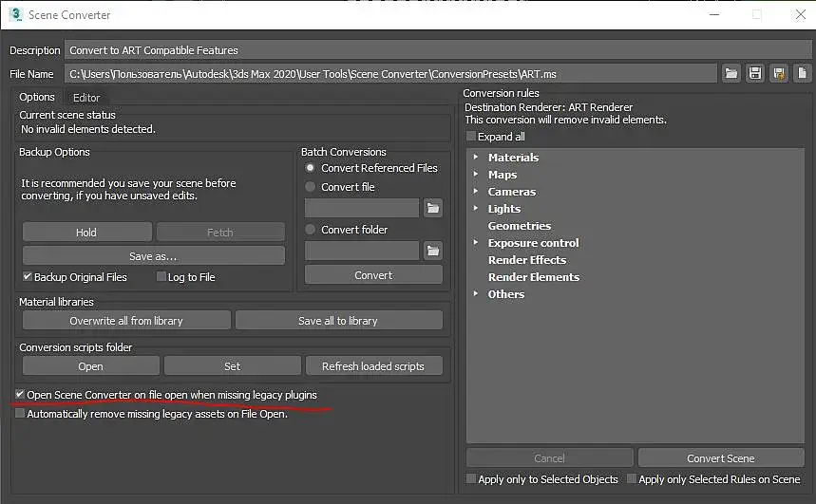Click the Fetch button
The image size is (816, 504).
tap(220, 232)
